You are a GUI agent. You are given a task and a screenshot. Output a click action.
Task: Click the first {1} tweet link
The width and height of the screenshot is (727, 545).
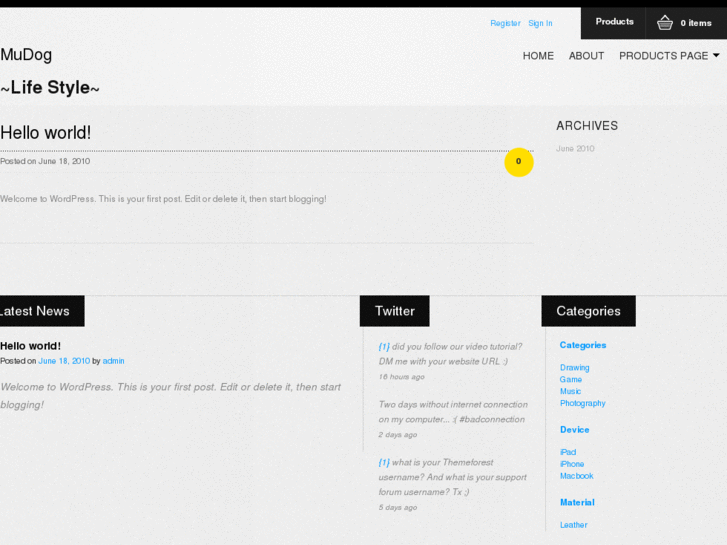384,346
